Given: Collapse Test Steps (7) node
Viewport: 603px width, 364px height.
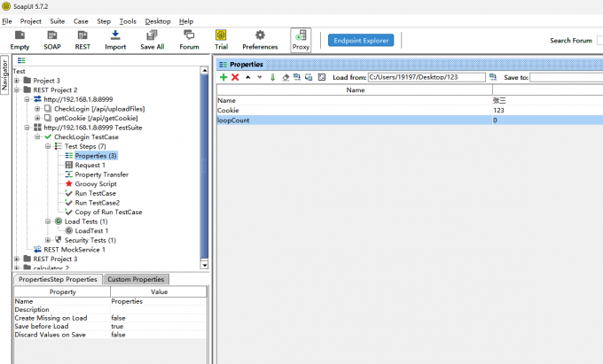Looking at the screenshot, I should pyautogui.click(x=48, y=146).
